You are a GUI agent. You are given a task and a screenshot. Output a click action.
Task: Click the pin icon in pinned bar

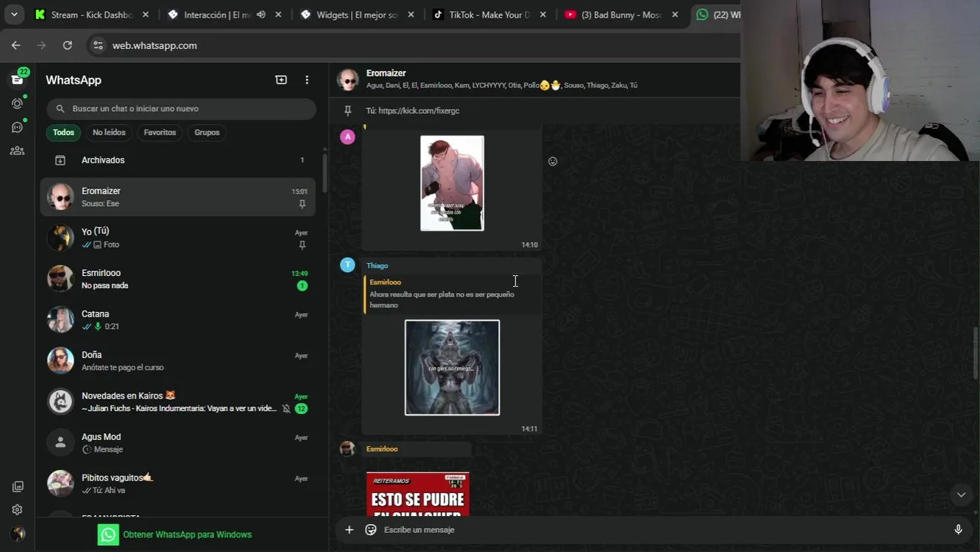coord(347,110)
